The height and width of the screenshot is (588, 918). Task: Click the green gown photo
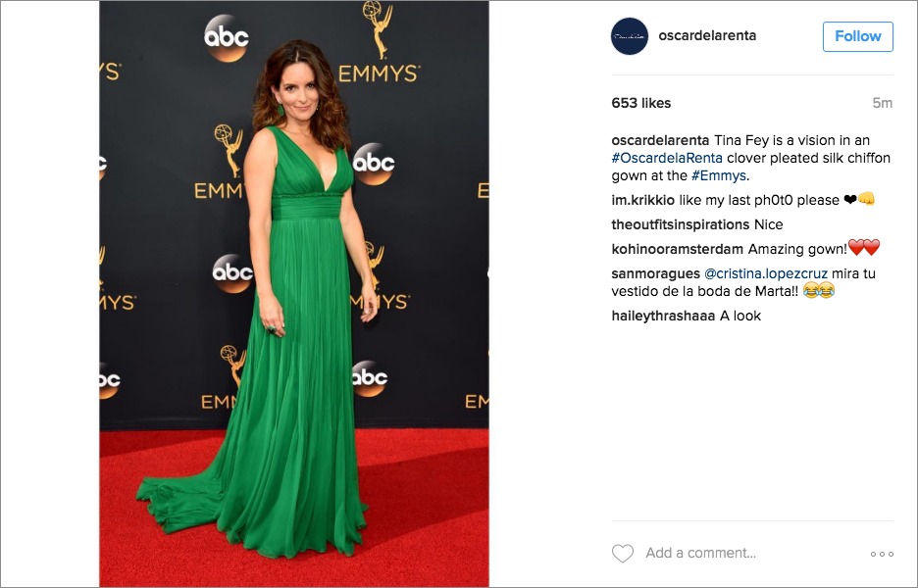coord(294,294)
